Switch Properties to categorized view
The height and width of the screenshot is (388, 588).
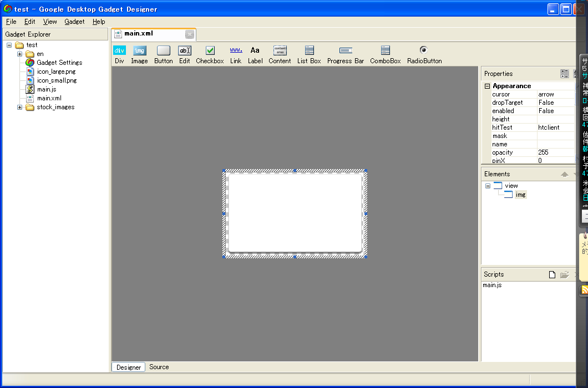(x=565, y=74)
